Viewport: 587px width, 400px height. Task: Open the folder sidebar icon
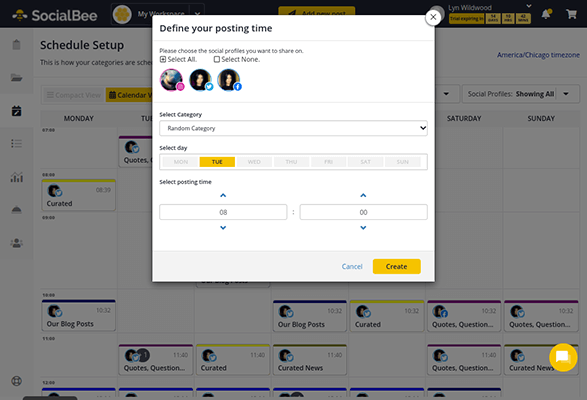(x=16, y=78)
